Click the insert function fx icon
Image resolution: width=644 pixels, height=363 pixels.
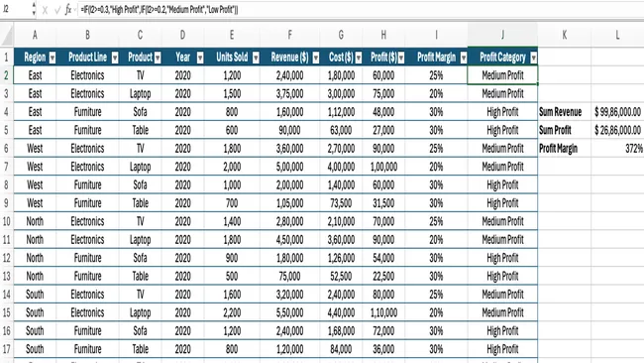[67, 10]
